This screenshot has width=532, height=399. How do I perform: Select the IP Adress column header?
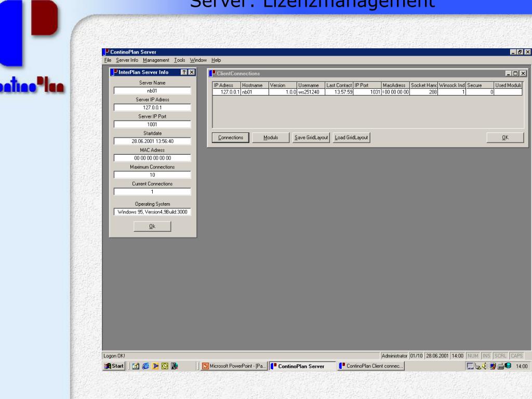click(x=227, y=85)
